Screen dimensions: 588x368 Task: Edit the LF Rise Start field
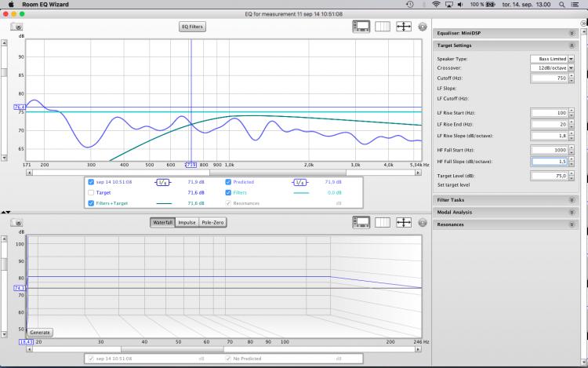pyautogui.click(x=550, y=112)
